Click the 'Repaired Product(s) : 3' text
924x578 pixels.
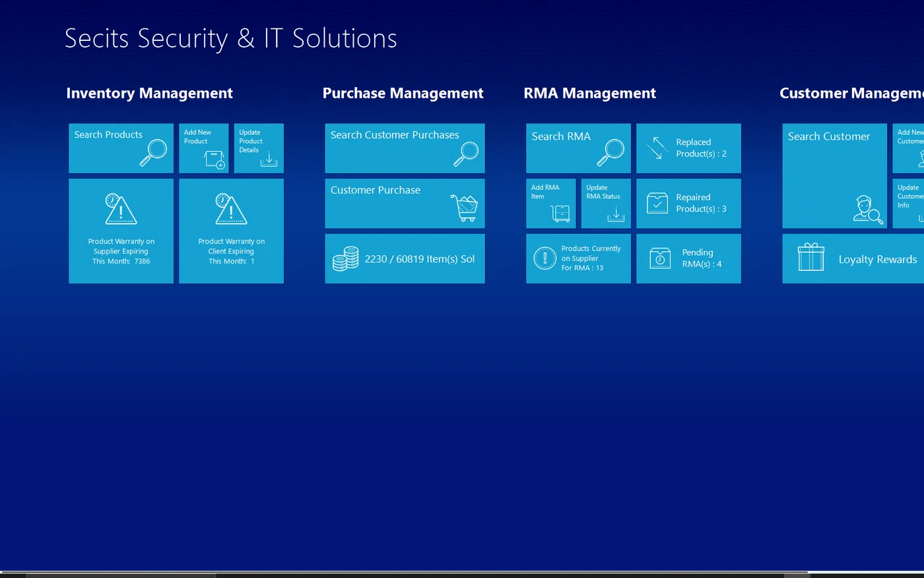tap(701, 203)
